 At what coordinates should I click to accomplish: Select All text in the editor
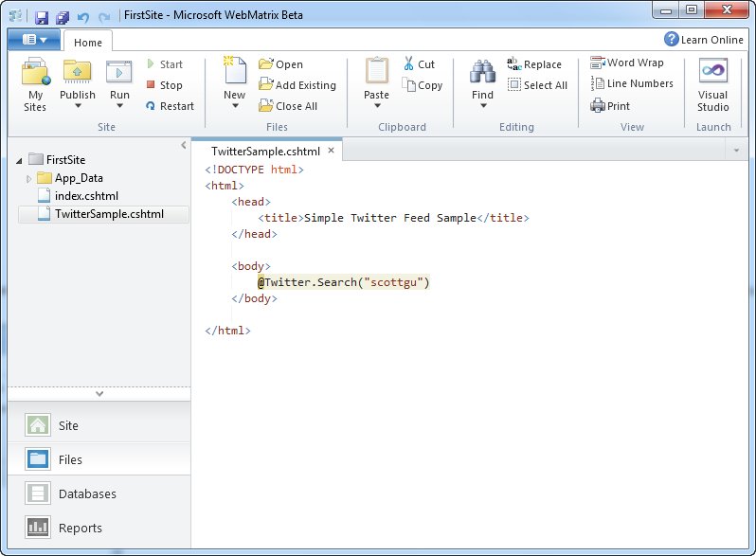pyautogui.click(x=537, y=85)
